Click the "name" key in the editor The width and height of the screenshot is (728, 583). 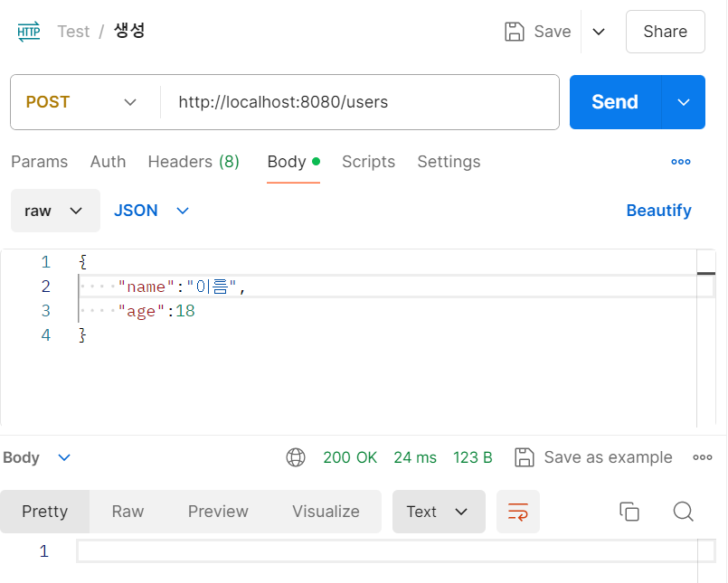(146, 287)
